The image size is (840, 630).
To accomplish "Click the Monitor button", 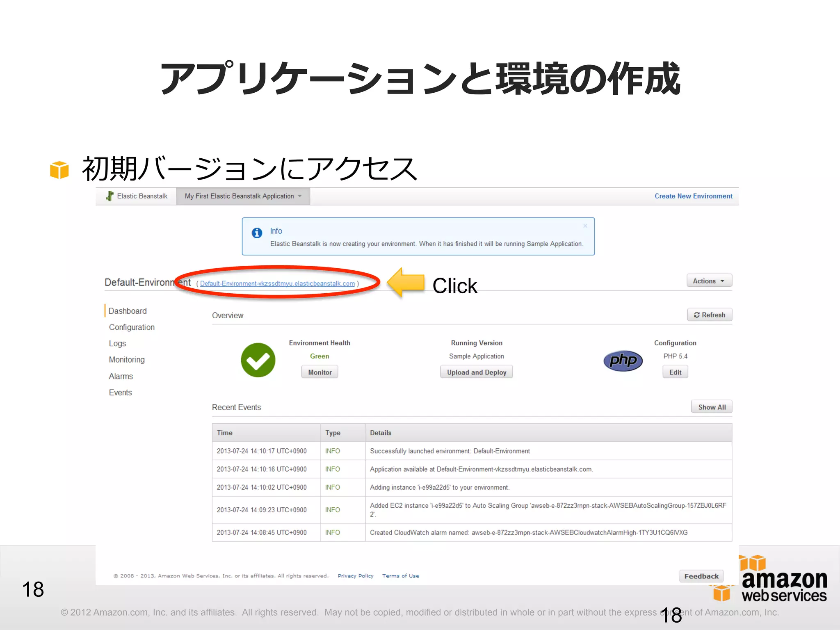I will coord(320,372).
